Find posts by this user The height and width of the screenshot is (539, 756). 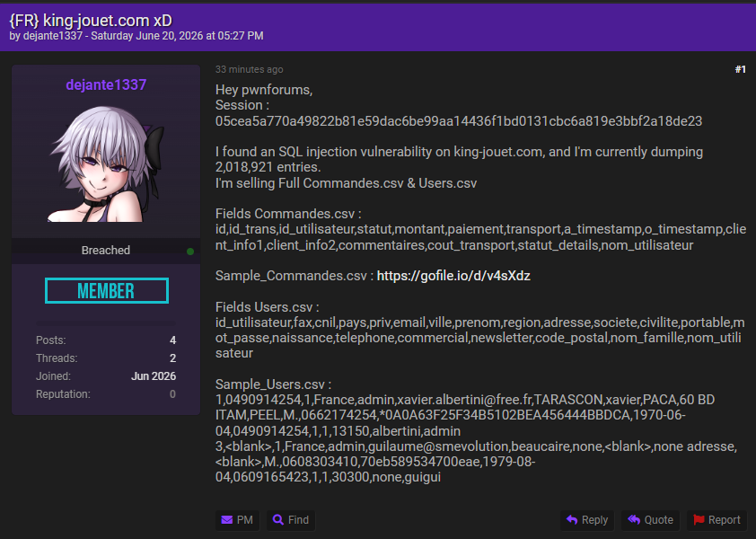click(x=291, y=520)
